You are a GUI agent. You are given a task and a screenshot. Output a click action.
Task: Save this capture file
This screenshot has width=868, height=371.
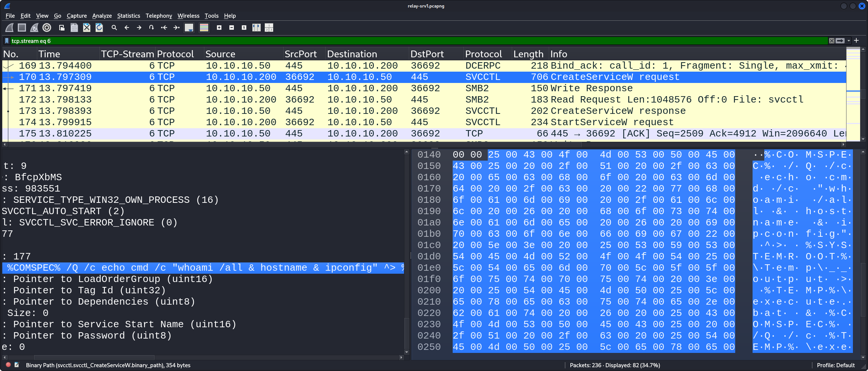pos(74,28)
